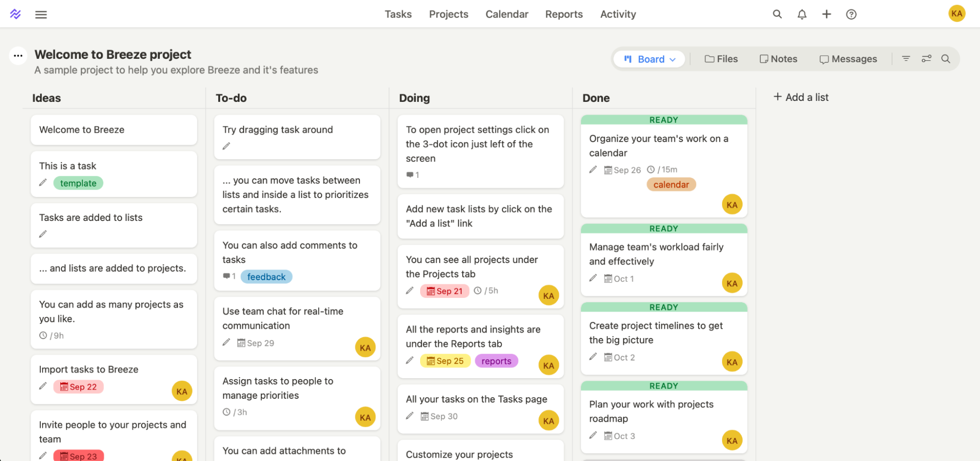This screenshot has height=461, width=980.
Task: Open the hamburger menu
Action: coord(41,15)
